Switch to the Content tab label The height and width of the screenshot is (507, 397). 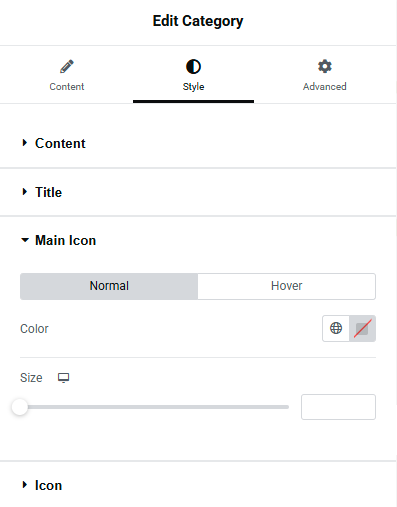coord(67,87)
